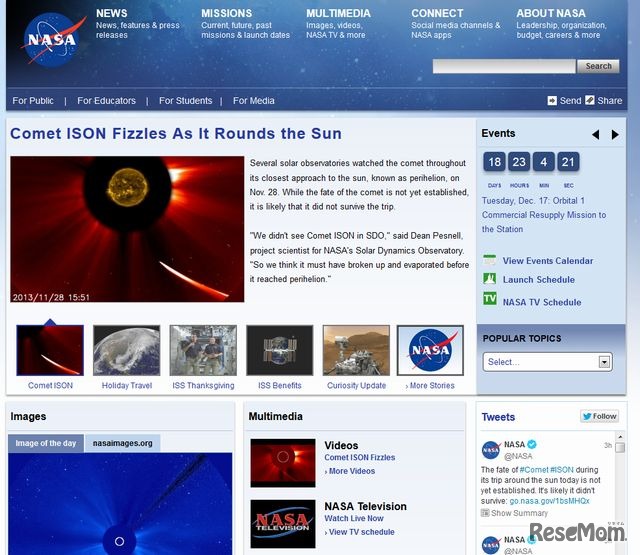Image resolution: width=640 pixels, height=555 pixels.
Task: Click the Send icon
Action: tap(552, 100)
